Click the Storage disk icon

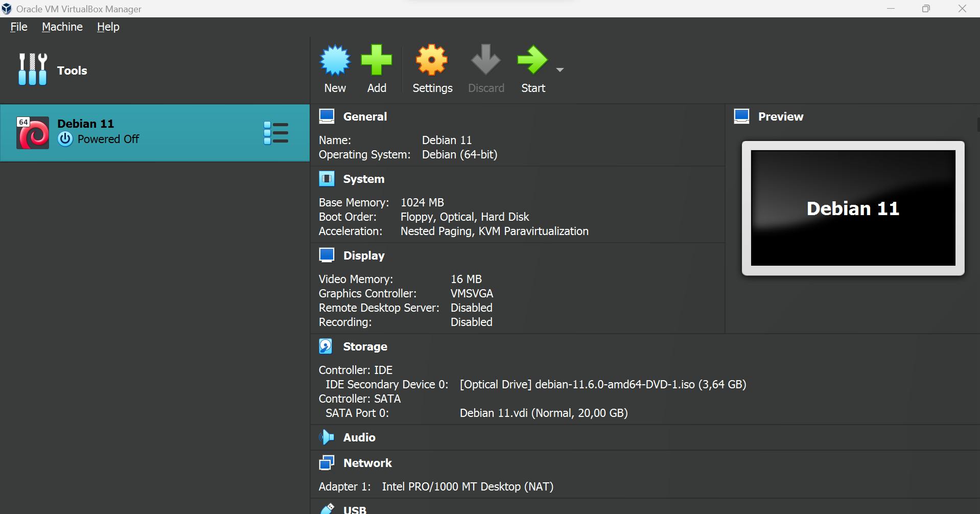[326, 346]
